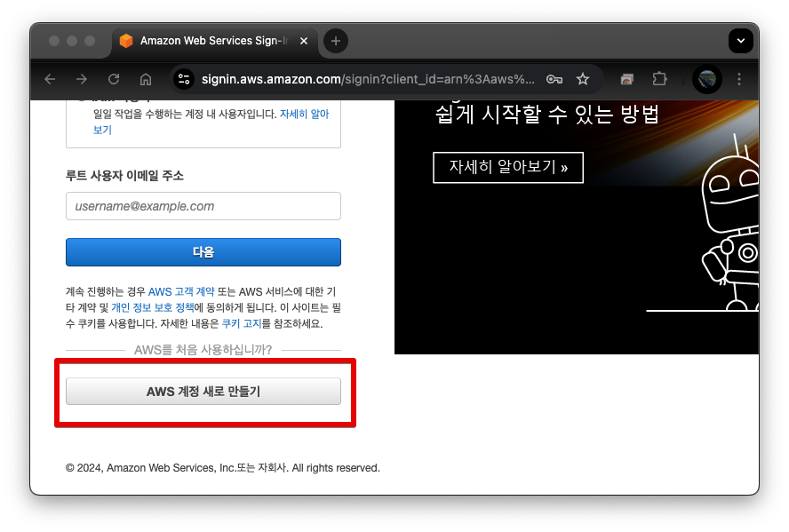
Task: Open saved passwords key icon
Action: pos(554,79)
